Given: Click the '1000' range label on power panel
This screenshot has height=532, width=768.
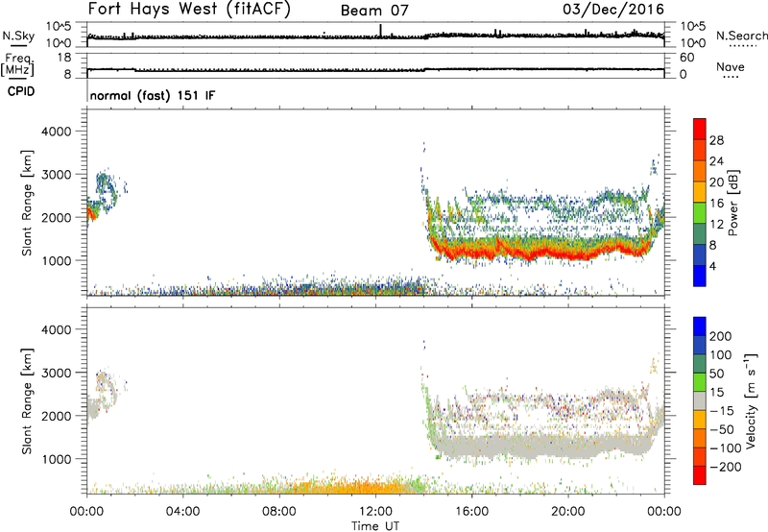Looking at the screenshot, I should 56,260.
